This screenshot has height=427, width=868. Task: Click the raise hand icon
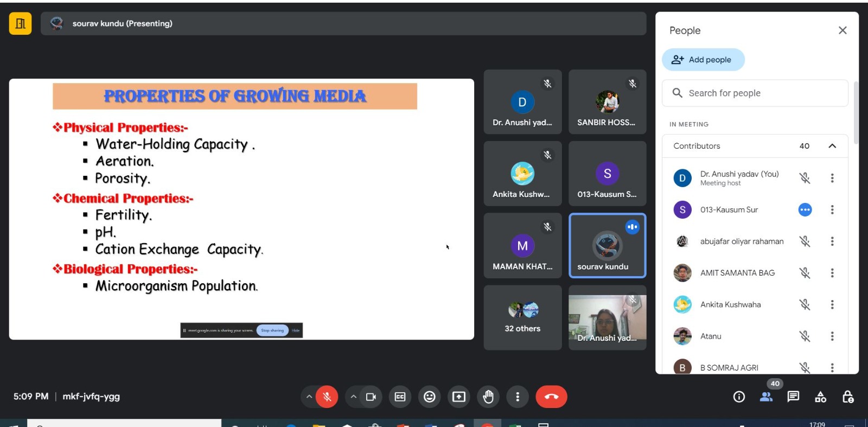click(x=488, y=397)
